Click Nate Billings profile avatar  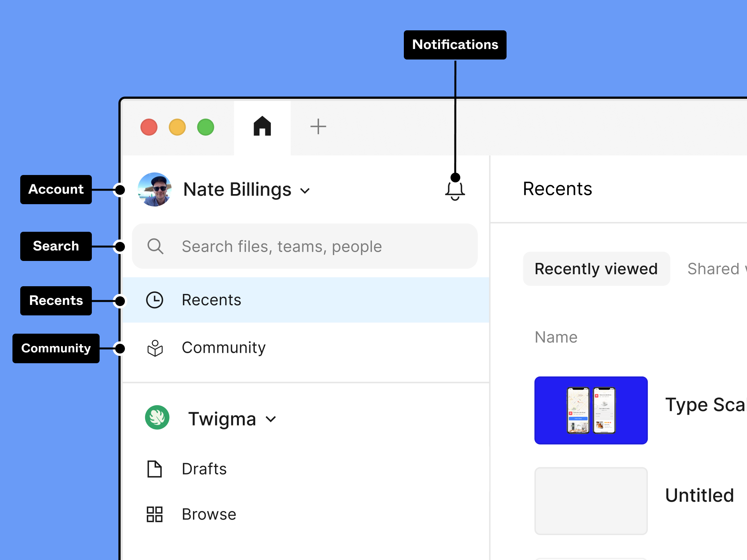point(155,189)
